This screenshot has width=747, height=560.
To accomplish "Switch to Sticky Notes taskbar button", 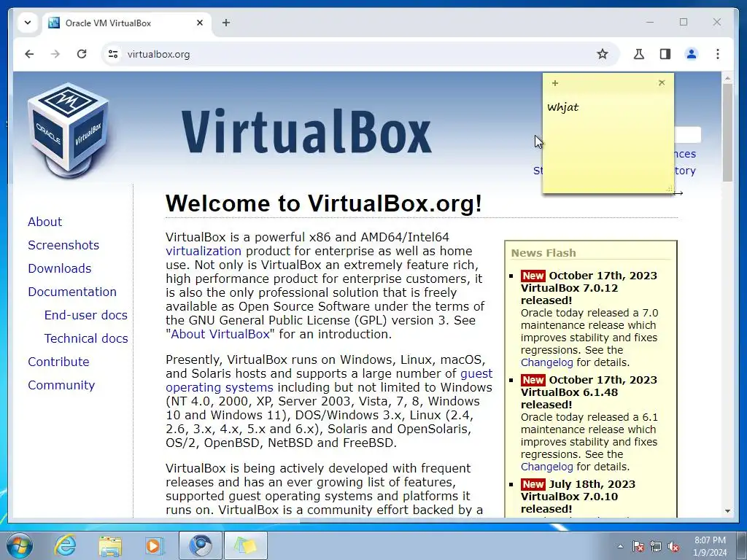I will pos(245,545).
